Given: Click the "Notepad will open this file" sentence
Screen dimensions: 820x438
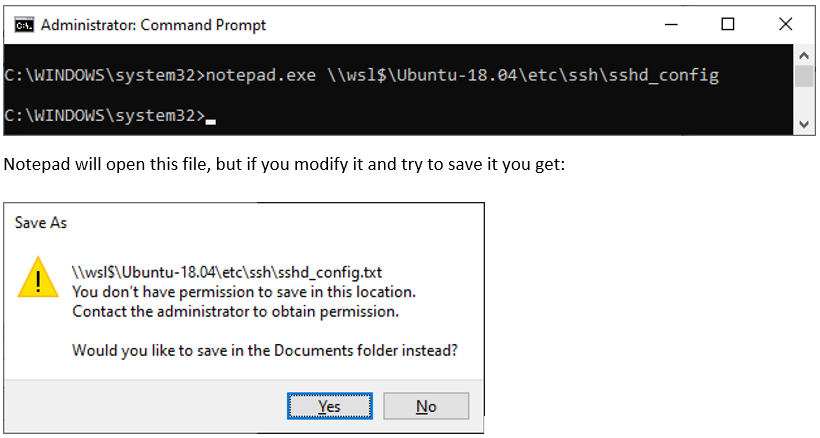Looking at the screenshot, I should 284,164.
